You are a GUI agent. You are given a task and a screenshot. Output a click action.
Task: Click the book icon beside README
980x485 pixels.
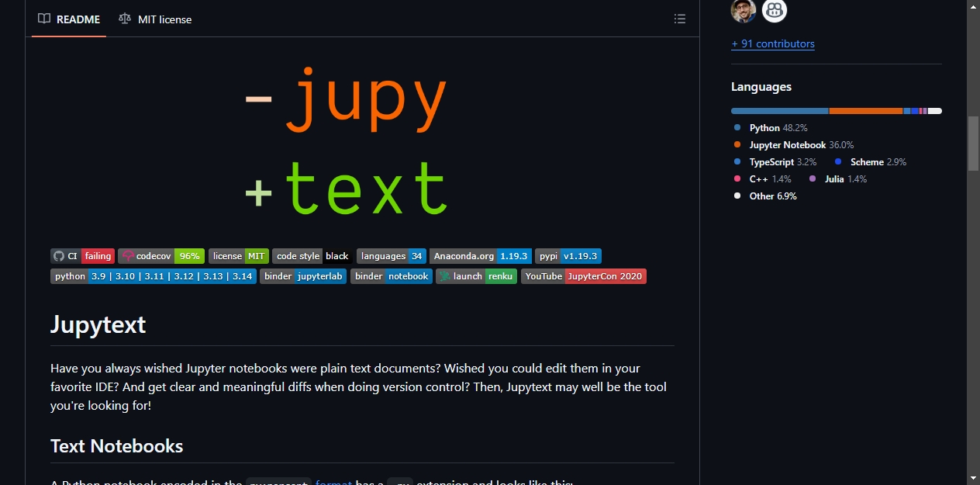click(44, 19)
